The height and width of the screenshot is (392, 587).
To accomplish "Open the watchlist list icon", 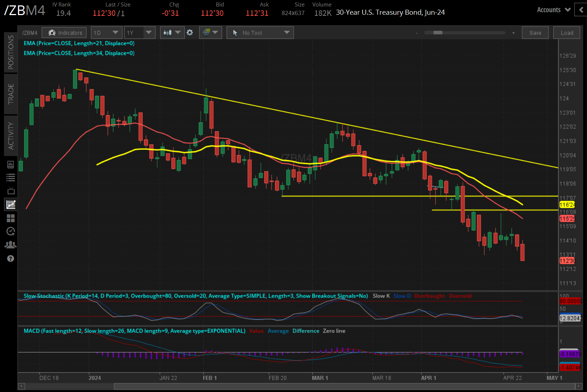I will tap(11, 177).
